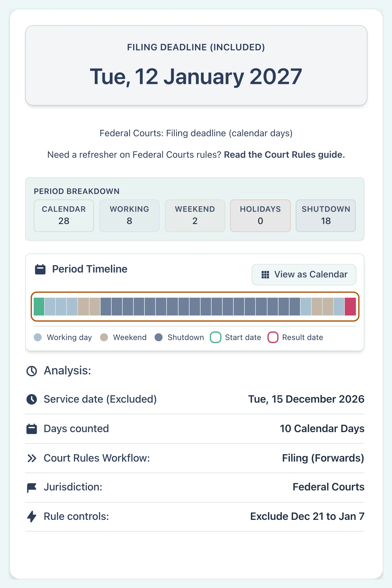This screenshot has width=392, height=588.
Task: Select the Calendar 28 breakdown tile
Action: [64, 215]
